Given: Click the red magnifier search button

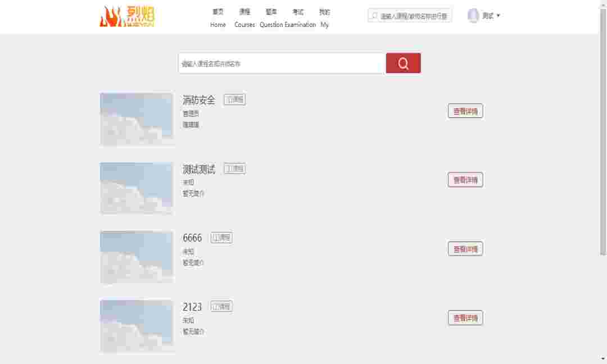Looking at the screenshot, I should coord(403,63).
